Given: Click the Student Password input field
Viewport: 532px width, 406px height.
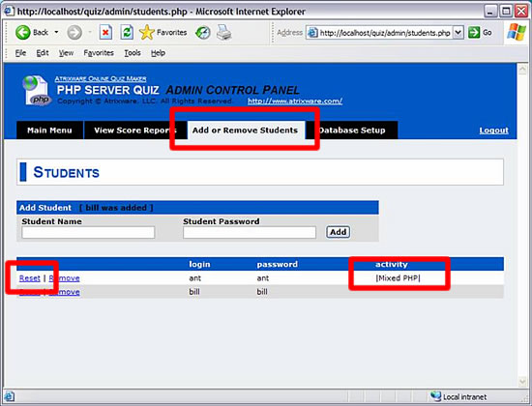Looking at the screenshot, I should pyautogui.click(x=250, y=233).
